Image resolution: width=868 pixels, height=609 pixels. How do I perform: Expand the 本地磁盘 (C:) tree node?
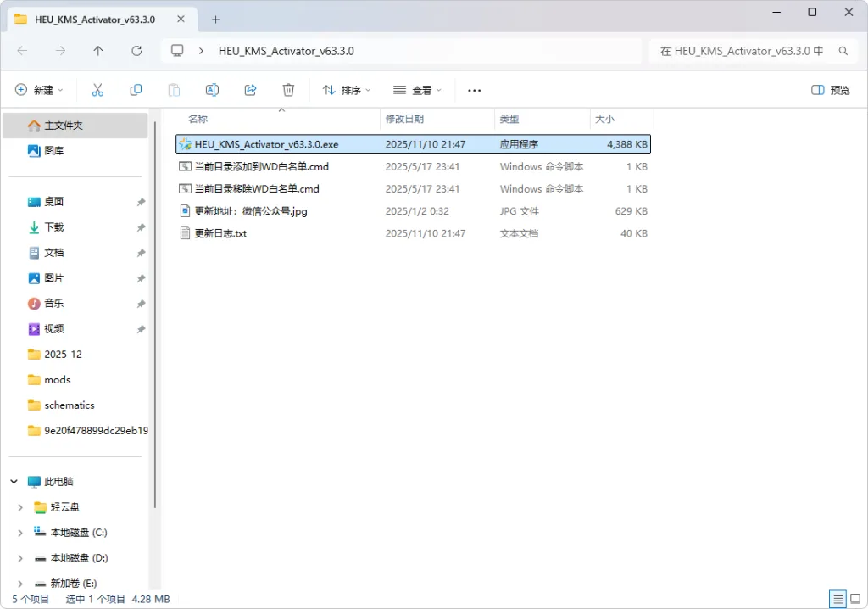20,533
